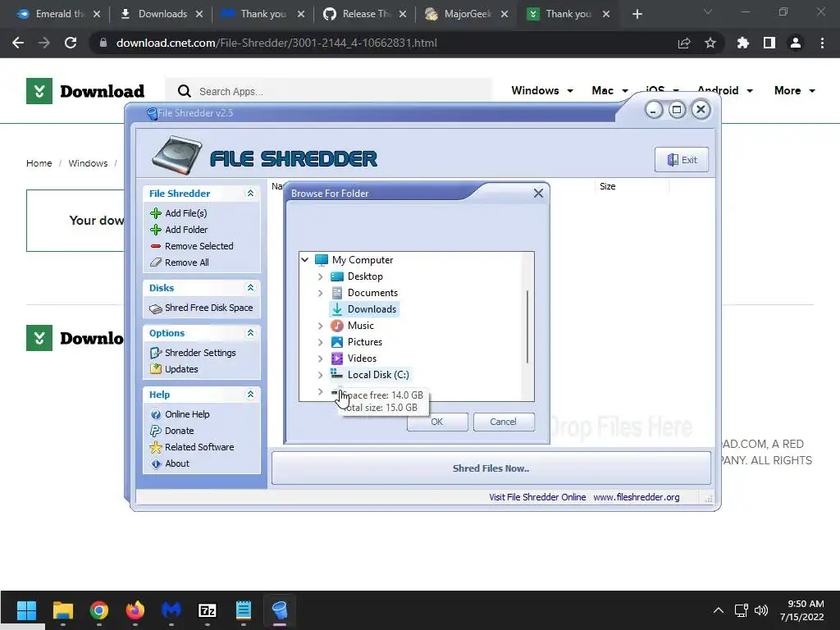840x630 pixels.
Task: Click the Remove All eraser icon
Action: (156, 262)
